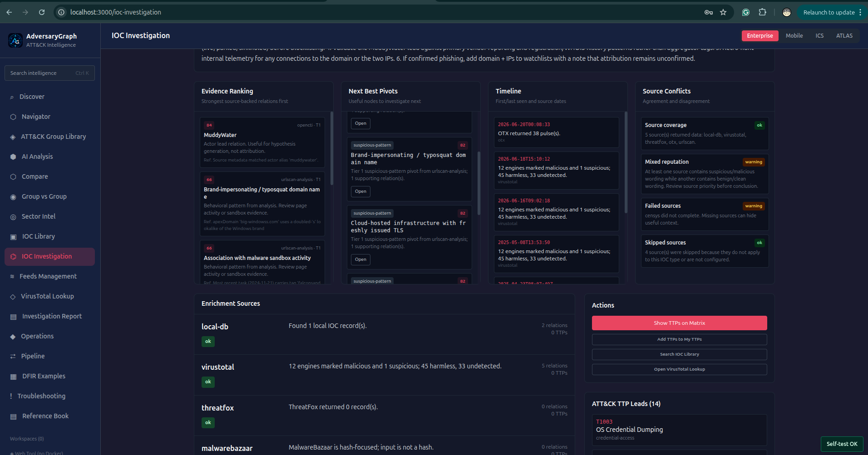Open the Brand-impersonating typosquat pivot
Image resolution: width=868 pixels, height=455 pixels.
coord(360,191)
